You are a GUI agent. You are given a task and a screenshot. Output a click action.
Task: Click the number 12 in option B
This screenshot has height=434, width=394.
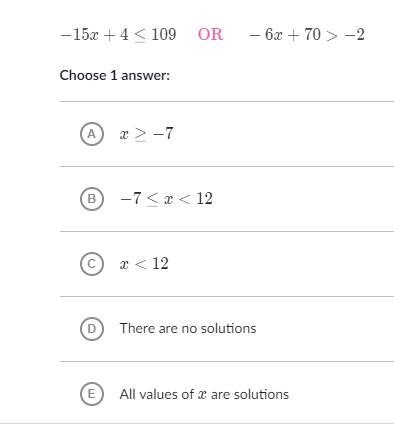(204, 199)
